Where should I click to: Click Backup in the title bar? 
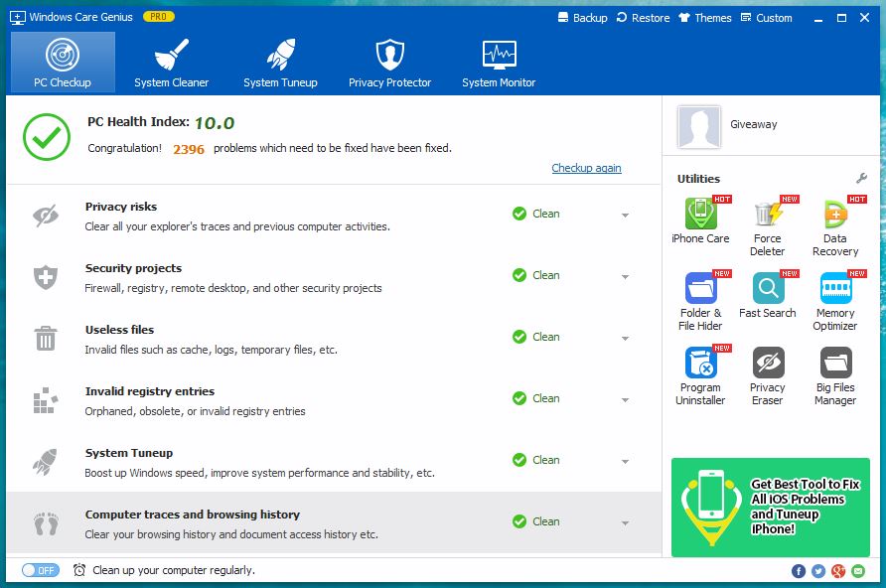[x=583, y=18]
